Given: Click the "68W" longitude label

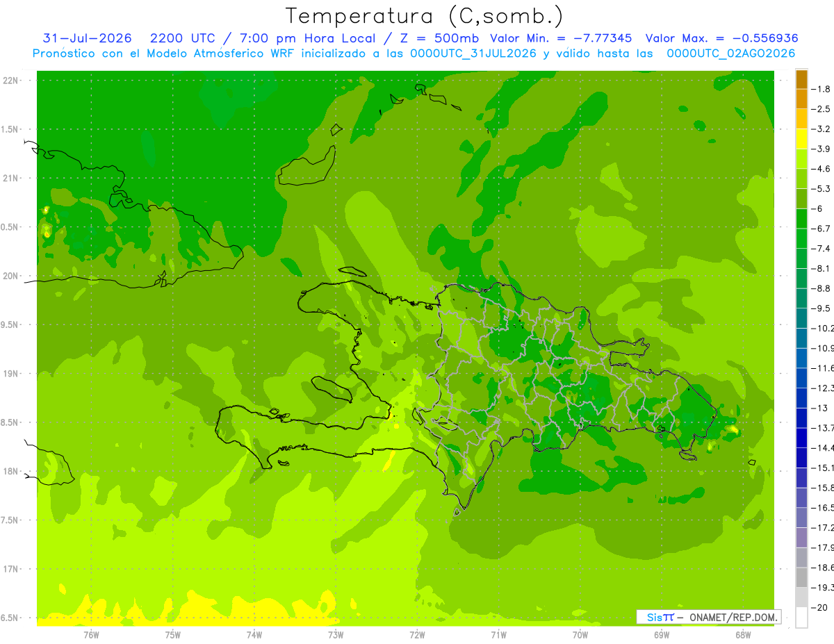Looking at the screenshot, I should tap(743, 634).
